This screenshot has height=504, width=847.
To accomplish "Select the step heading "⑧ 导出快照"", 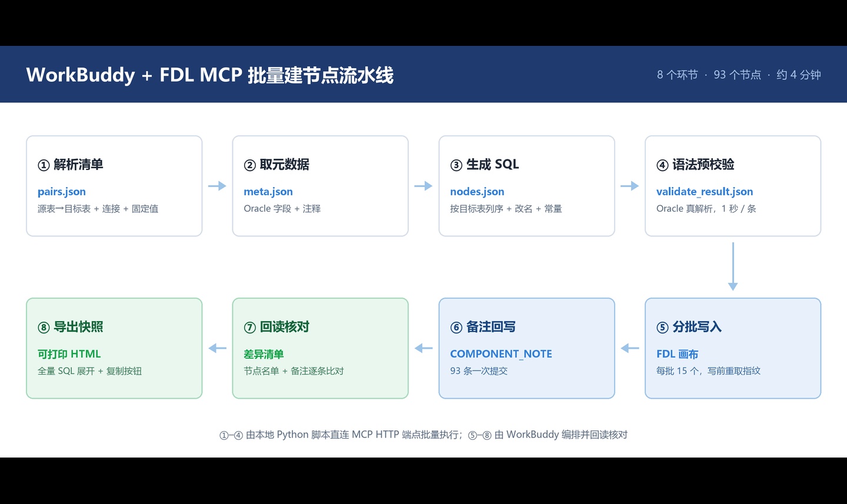I will pos(71,327).
